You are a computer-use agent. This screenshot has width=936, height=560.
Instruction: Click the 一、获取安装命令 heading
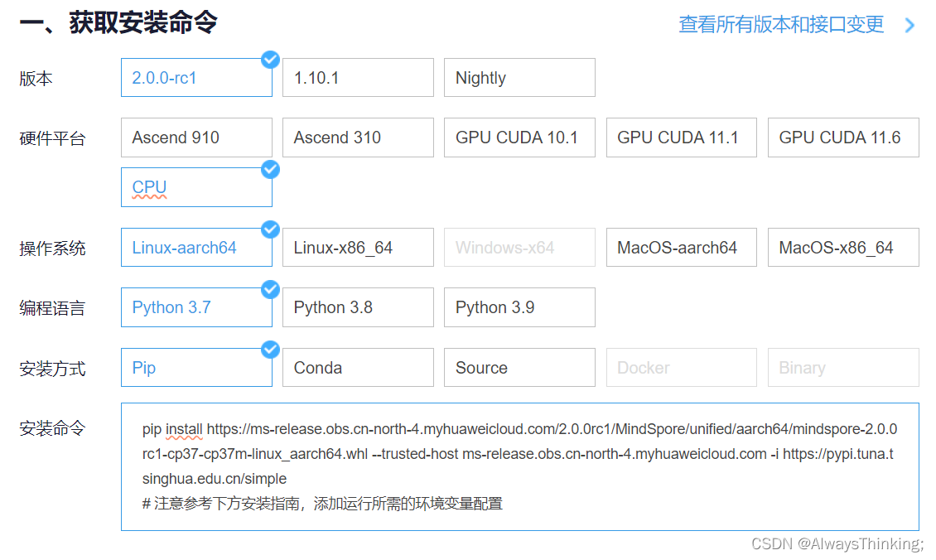click(x=118, y=22)
